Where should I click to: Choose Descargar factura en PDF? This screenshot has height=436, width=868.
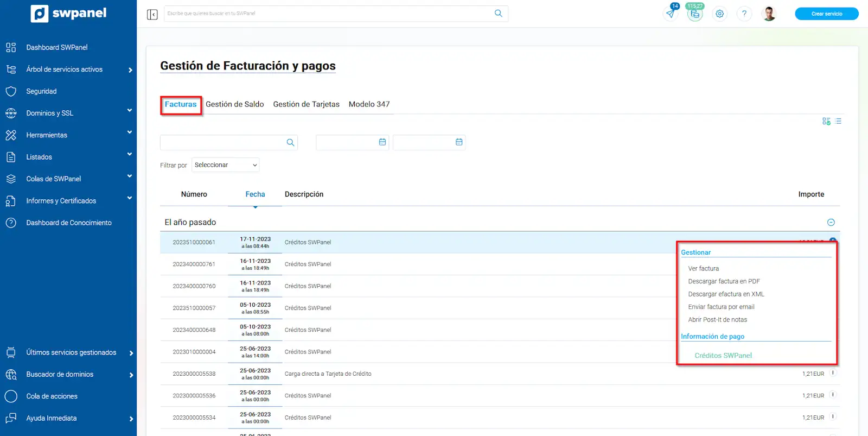point(724,281)
